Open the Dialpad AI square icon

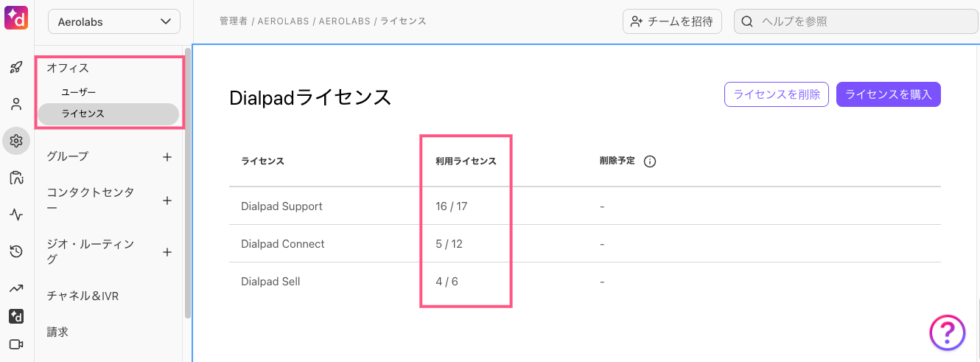(16, 316)
